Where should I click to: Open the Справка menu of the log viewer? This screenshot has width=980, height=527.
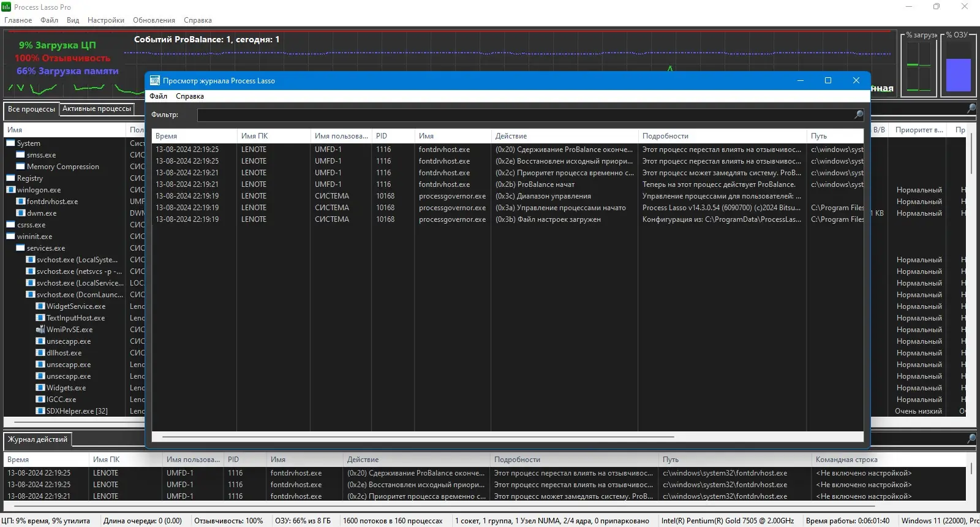tap(190, 96)
